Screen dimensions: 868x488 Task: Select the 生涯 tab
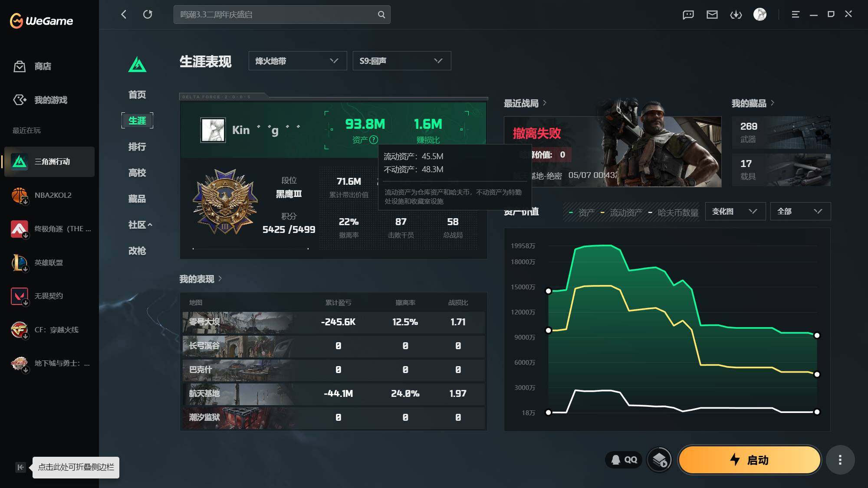coord(137,121)
